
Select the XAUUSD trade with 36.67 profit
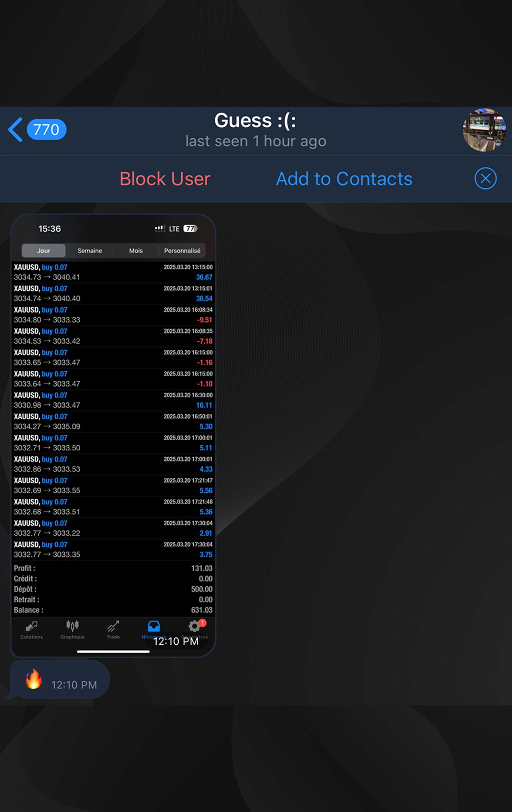click(113, 272)
